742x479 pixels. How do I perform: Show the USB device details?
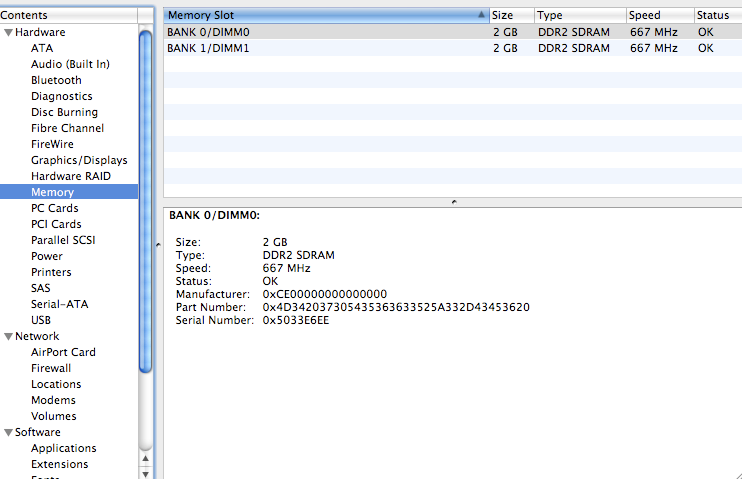[x=41, y=320]
